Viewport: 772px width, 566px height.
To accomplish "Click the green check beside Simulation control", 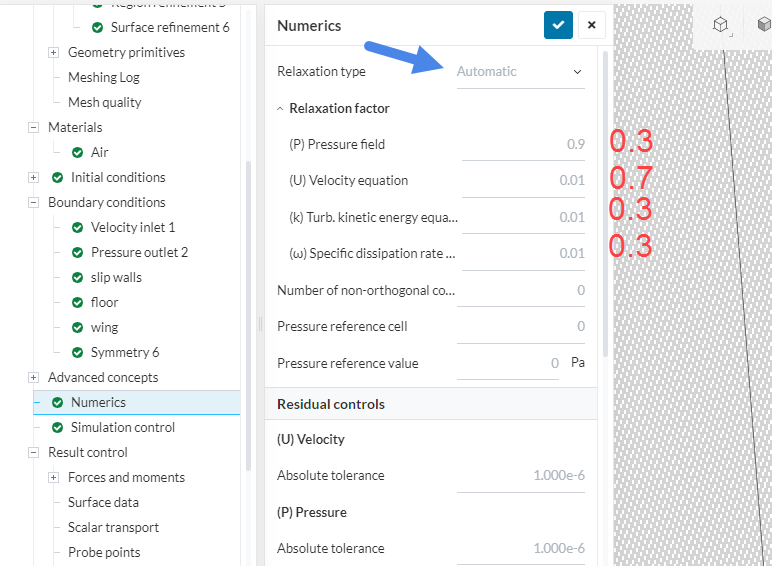I will click(58, 427).
